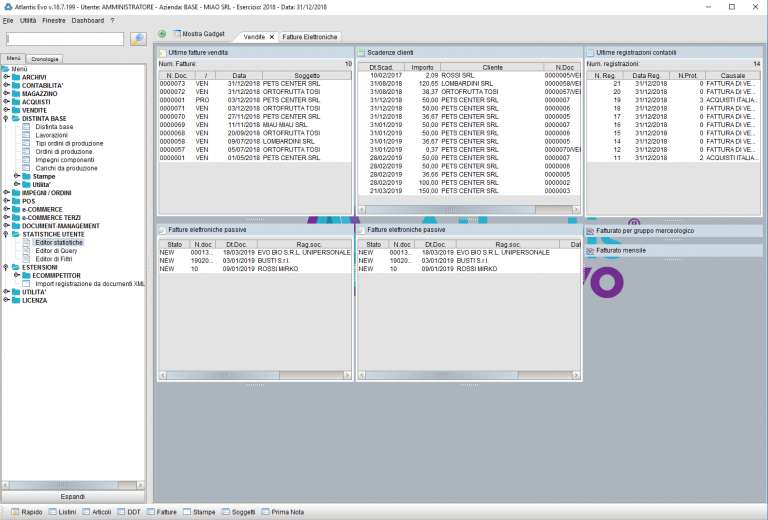Expand the CONTABILITA' tree node
This screenshot has width=768, height=520.
click(6, 85)
